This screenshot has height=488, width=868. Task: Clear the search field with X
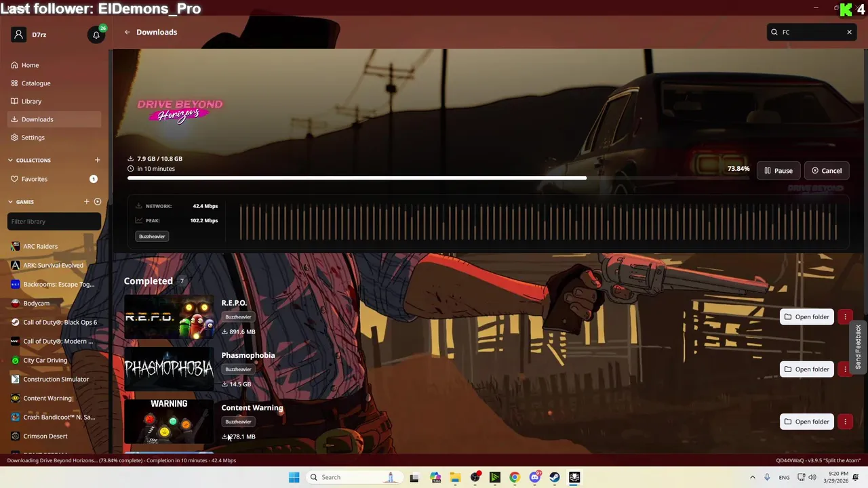pyautogui.click(x=849, y=32)
